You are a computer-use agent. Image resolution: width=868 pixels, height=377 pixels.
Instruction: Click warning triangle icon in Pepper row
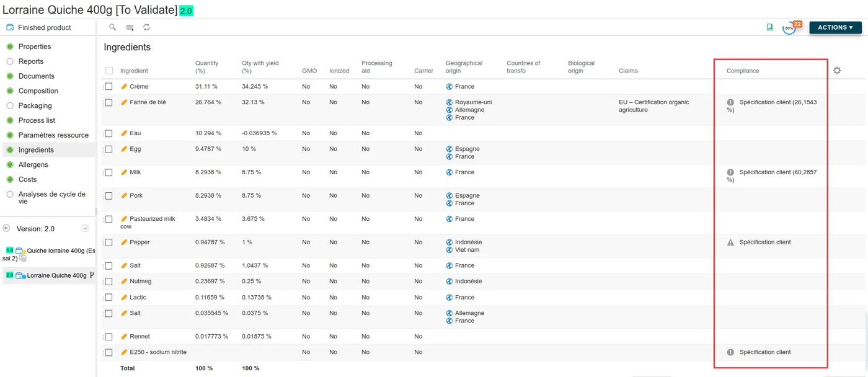pos(730,242)
